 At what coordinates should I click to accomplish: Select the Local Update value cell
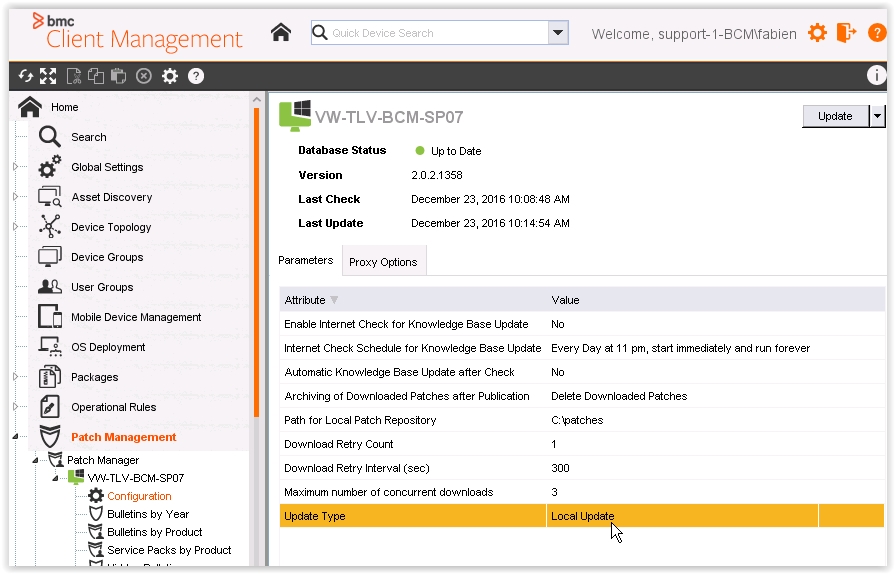[x=682, y=516]
